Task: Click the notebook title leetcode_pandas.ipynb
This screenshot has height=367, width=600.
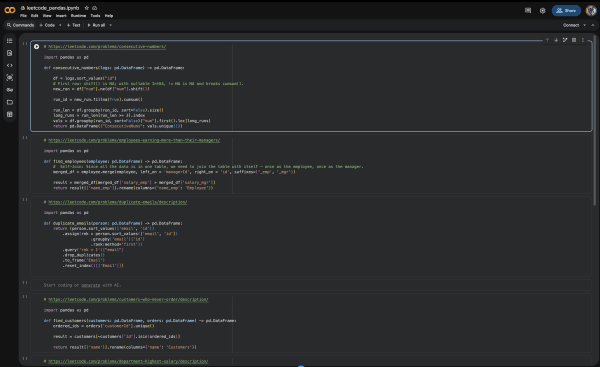Action: point(53,8)
